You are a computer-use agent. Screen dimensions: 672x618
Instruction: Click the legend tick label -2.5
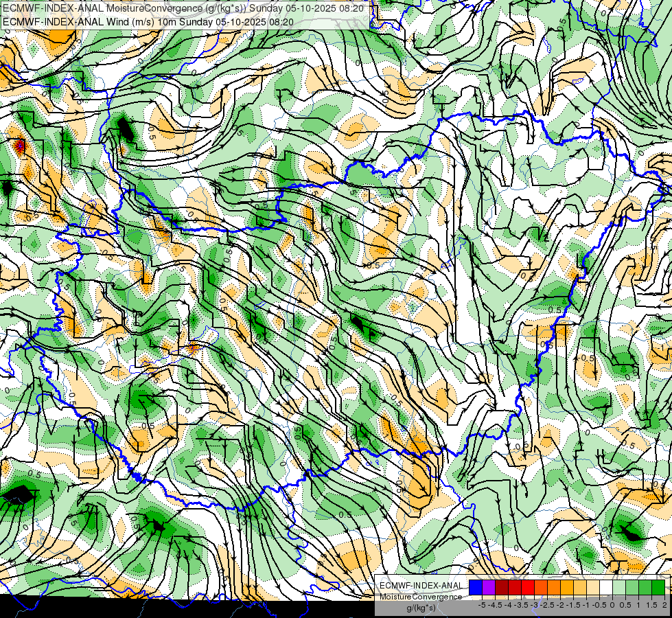[547, 605]
